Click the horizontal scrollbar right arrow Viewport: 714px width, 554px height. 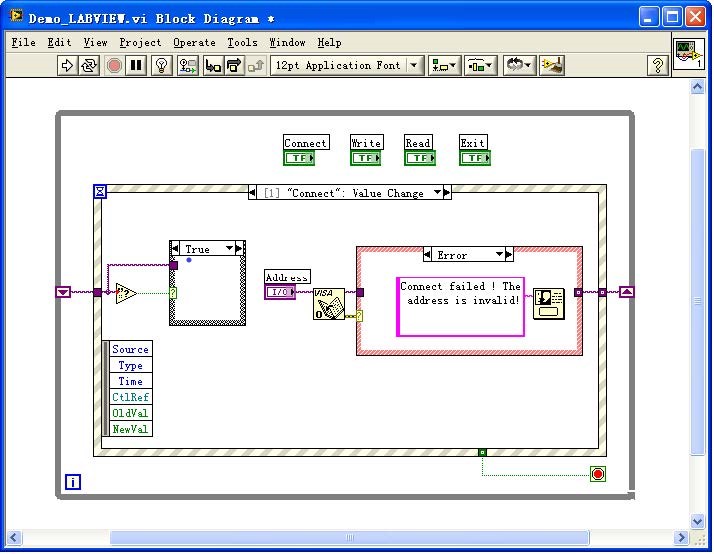682,538
